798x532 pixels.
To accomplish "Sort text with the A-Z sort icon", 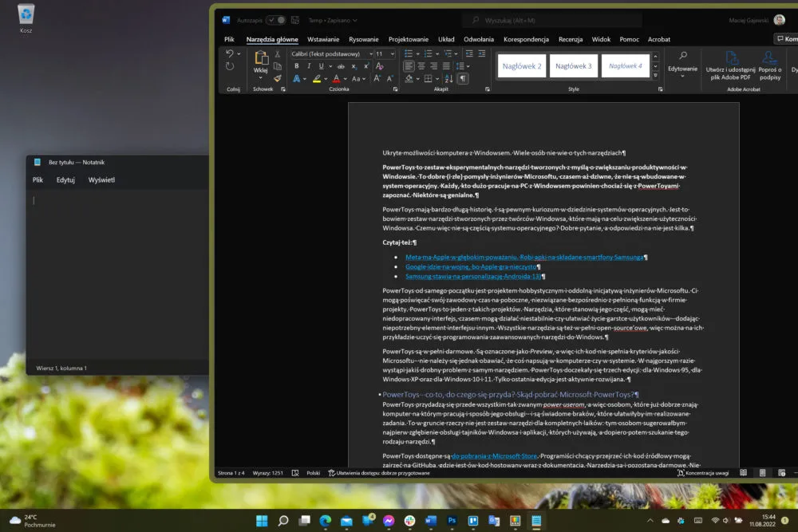I will [448, 78].
